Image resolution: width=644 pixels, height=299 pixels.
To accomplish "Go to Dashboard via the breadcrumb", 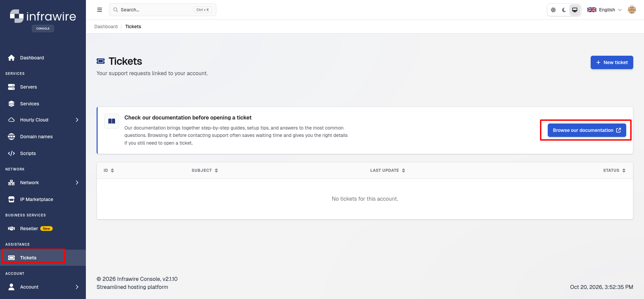I will 106,27.
